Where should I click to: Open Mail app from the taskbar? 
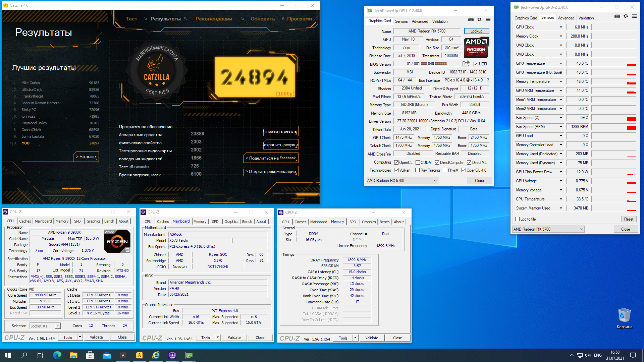coord(107,355)
